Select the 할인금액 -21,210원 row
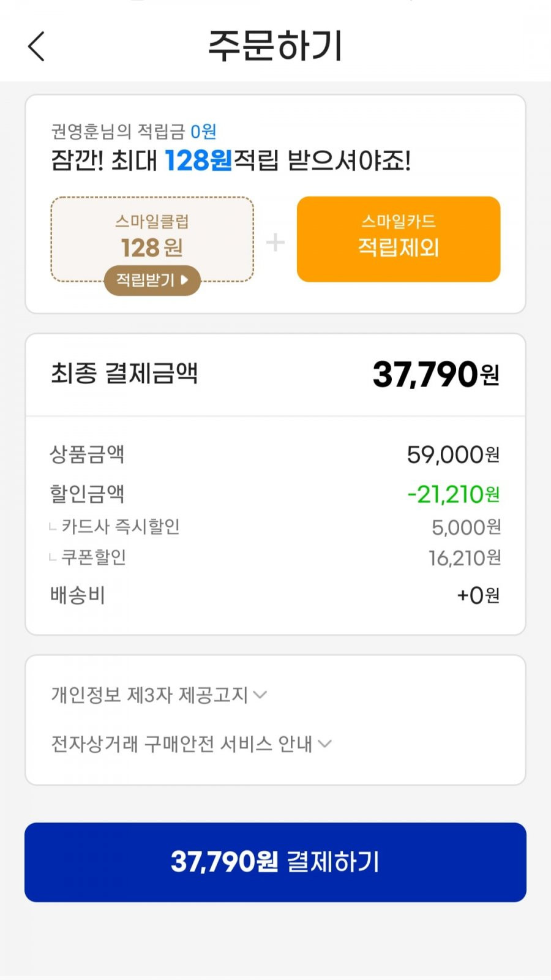Viewport: 551px width, 980px height. pyautogui.click(x=275, y=494)
